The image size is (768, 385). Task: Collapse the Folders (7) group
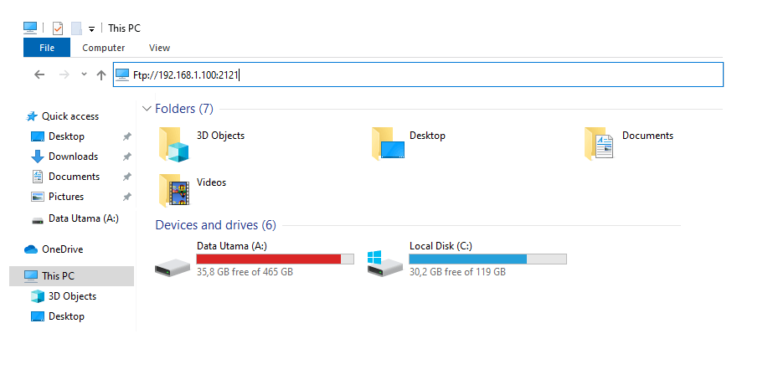[146, 109]
